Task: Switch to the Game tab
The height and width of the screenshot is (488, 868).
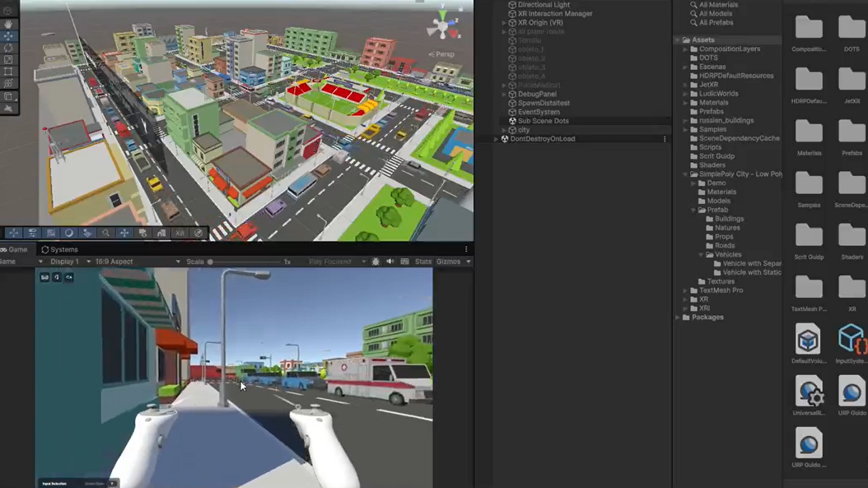Action: [17, 249]
